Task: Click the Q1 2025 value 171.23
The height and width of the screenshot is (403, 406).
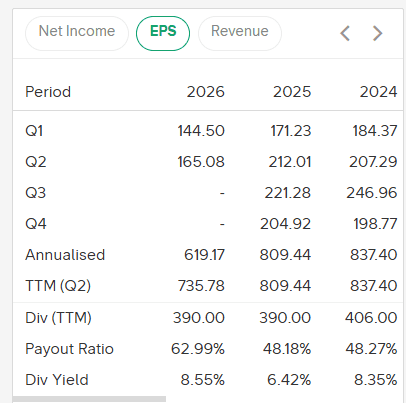Action: [291, 131]
